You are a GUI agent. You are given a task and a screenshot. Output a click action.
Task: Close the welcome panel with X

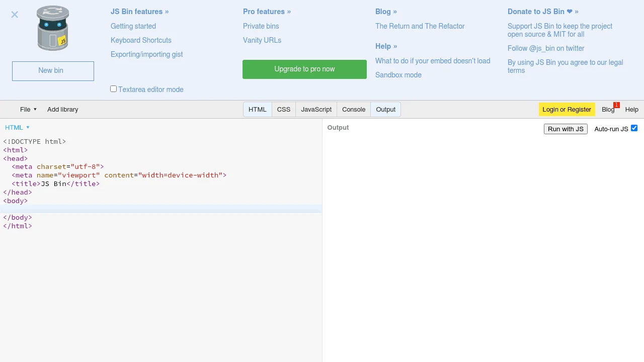point(15,15)
